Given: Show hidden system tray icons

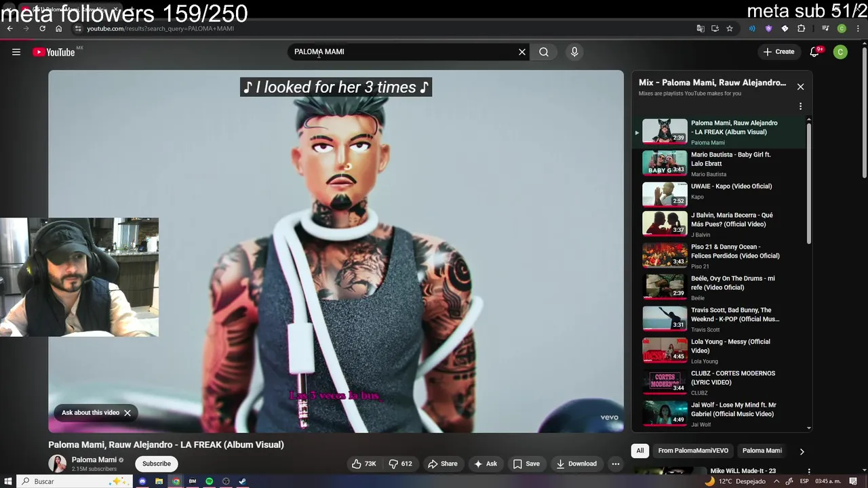Looking at the screenshot, I should (x=776, y=481).
